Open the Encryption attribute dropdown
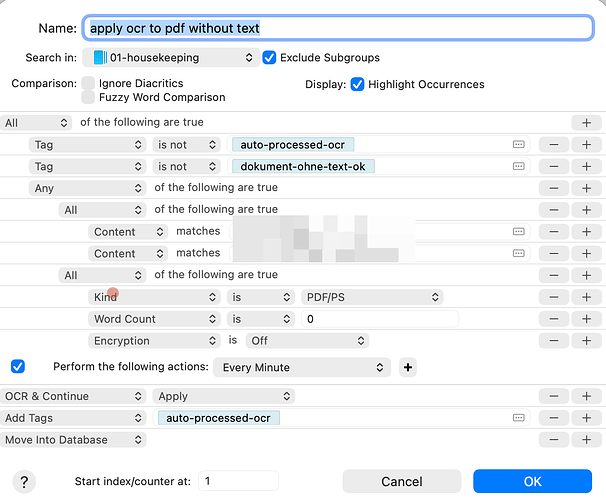 click(x=154, y=341)
